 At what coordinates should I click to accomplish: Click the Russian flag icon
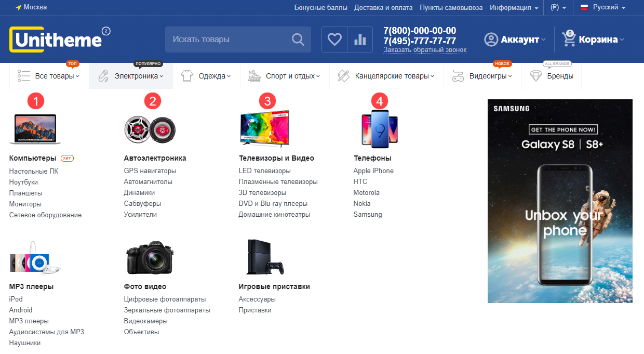[584, 8]
